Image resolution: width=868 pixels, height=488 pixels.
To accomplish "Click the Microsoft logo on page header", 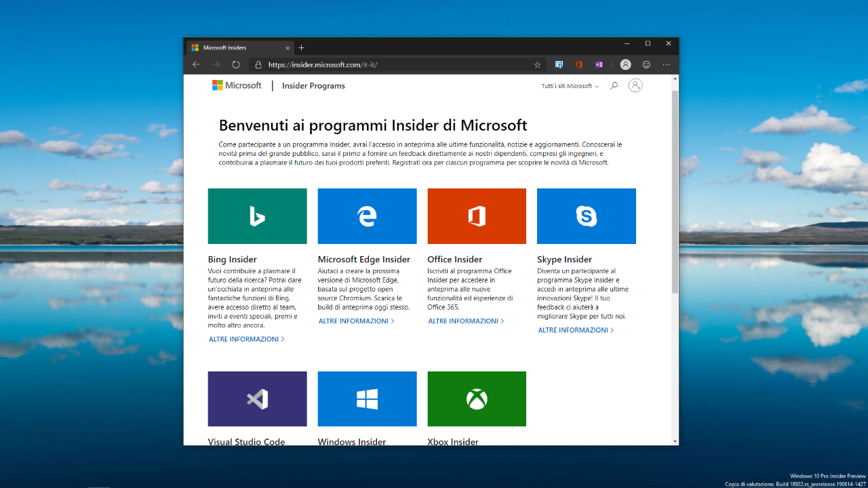I will coord(237,85).
